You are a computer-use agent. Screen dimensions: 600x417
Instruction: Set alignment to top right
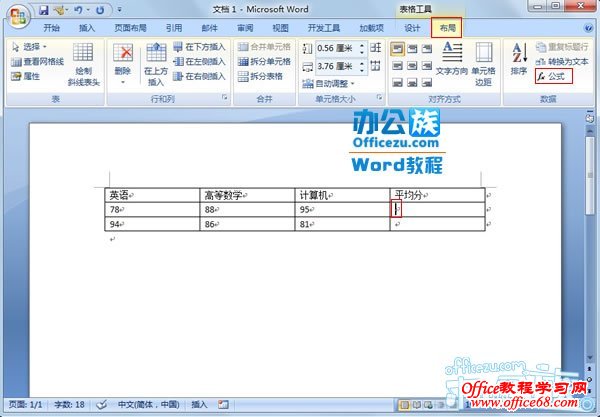[x=427, y=49]
